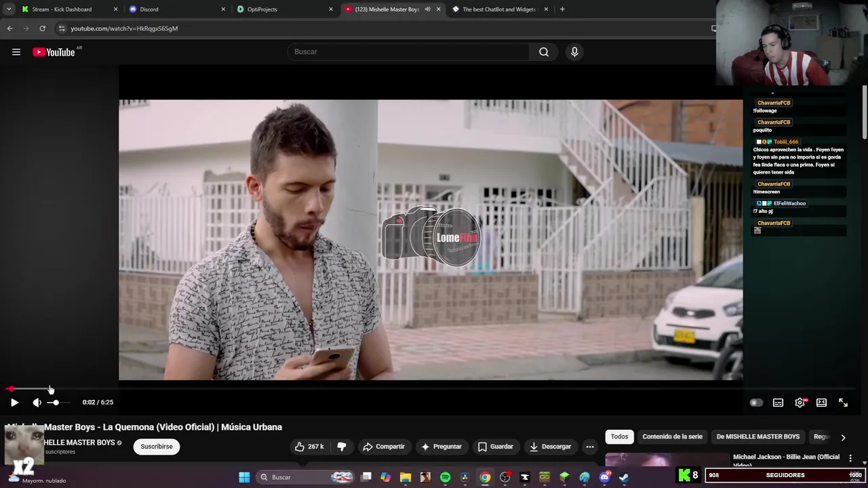The image size is (868, 488).
Task: Show more filter chips with the arrow
Action: (x=843, y=437)
